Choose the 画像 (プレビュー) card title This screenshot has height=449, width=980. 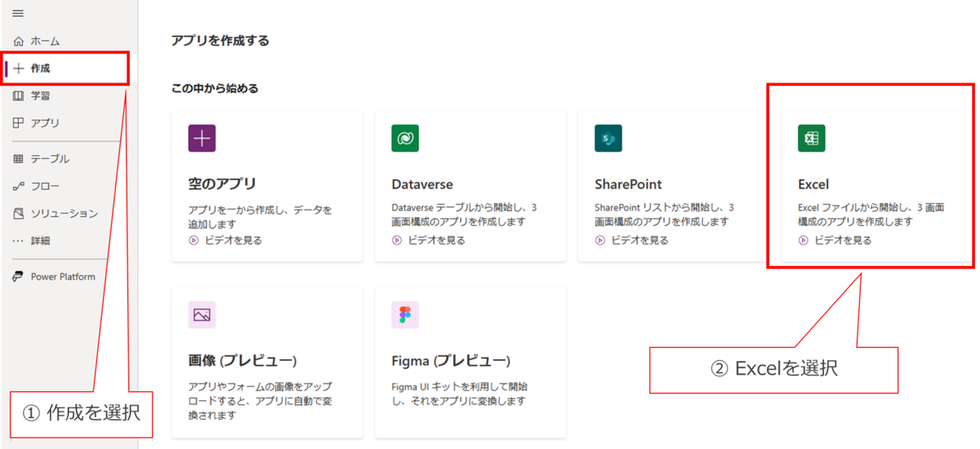tap(243, 361)
